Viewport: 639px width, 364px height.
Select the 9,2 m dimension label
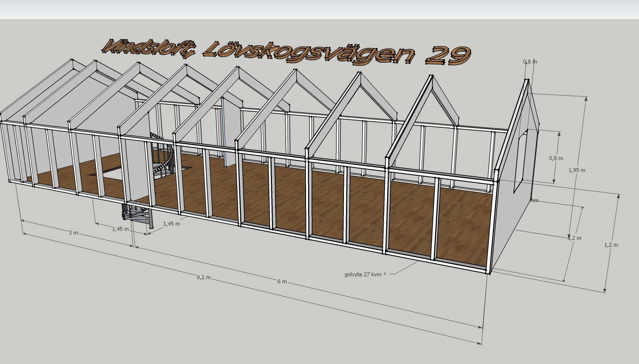[x=203, y=277]
